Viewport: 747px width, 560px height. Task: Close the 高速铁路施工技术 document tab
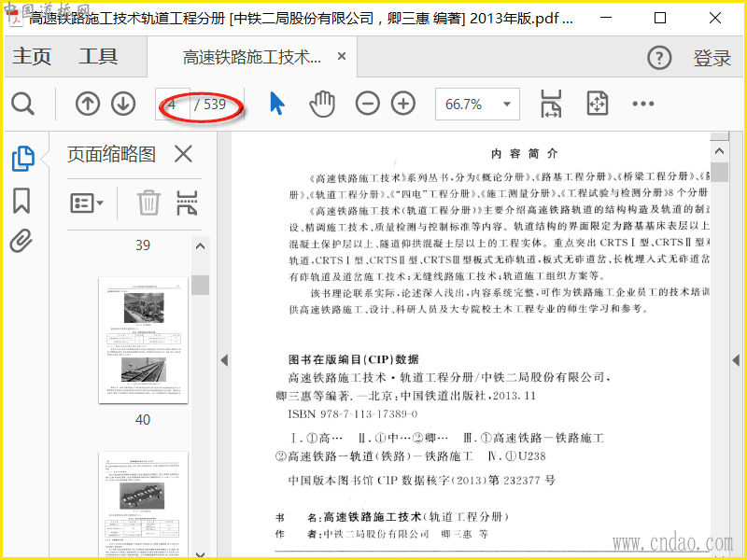(x=342, y=56)
